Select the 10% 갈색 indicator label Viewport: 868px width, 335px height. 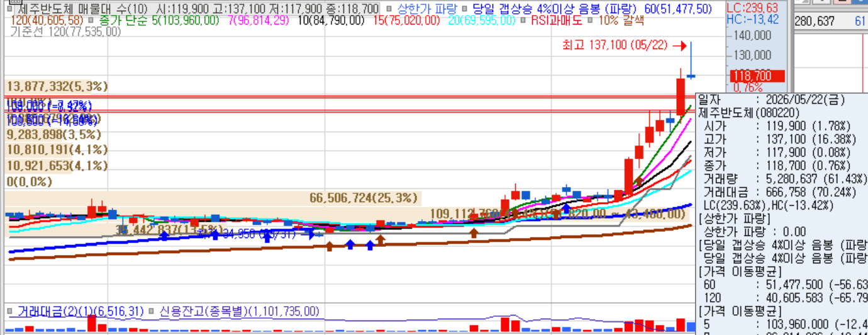point(621,20)
